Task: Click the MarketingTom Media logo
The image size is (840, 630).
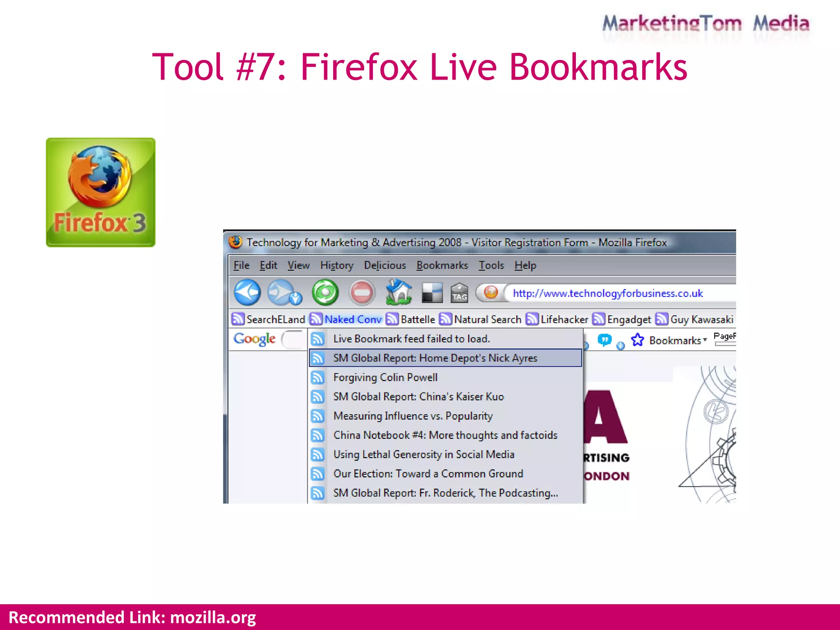Action: click(706, 24)
